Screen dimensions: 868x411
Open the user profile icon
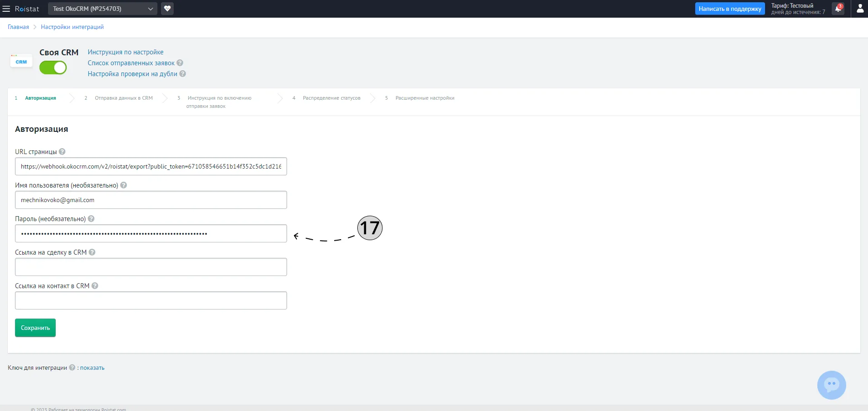860,9
